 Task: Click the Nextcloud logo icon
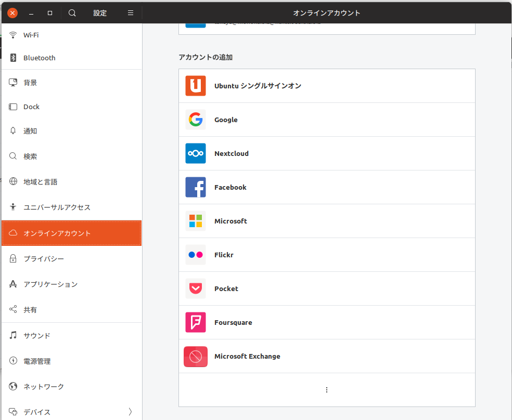click(x=196, y=153)
